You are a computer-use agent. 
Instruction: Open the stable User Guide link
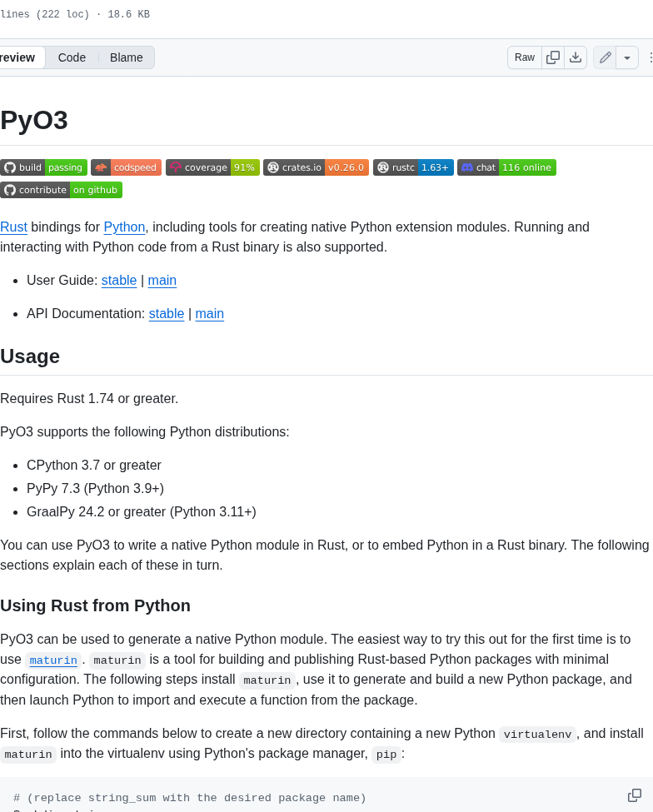(x=118, y=281)
